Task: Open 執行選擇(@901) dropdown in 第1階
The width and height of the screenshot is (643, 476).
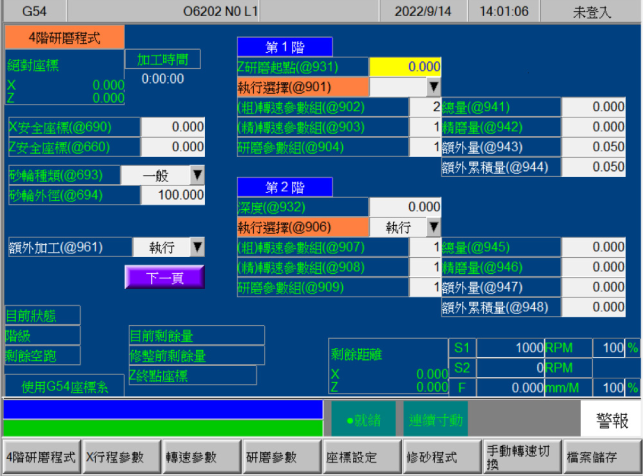Action: 432,87
